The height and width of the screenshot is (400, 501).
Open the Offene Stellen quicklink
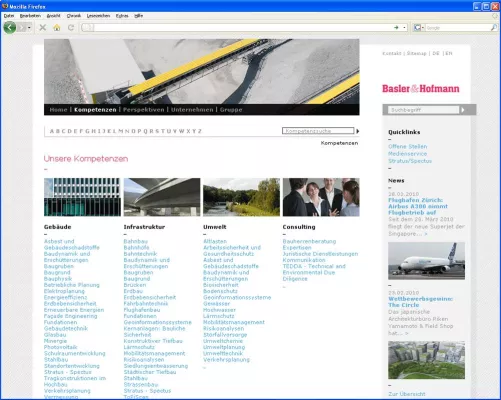(x=407, y=146)
